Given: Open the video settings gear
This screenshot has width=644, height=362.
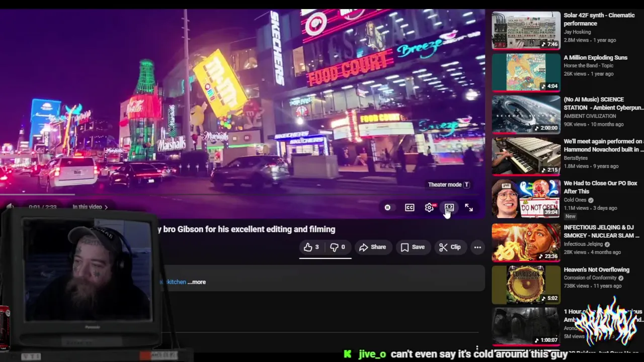Looking at the screenshot, I should (429, 207).
